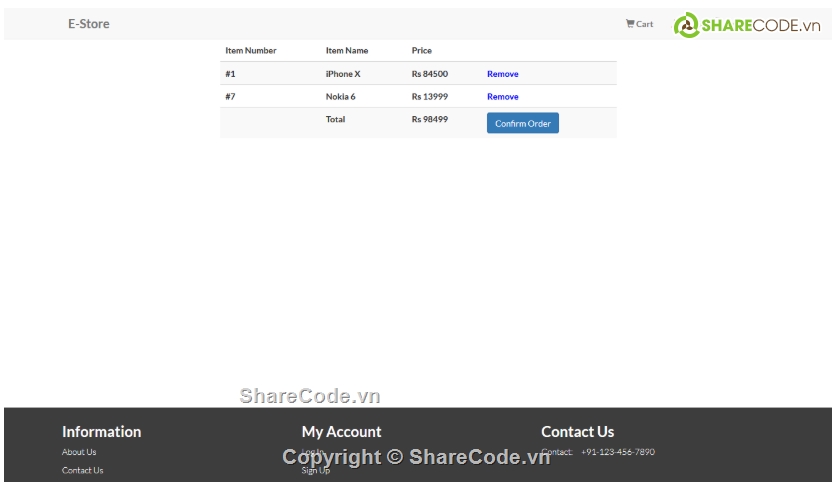The image size is (832, 482).
Task: Click the Item Name column header
Action: (347, 50)
